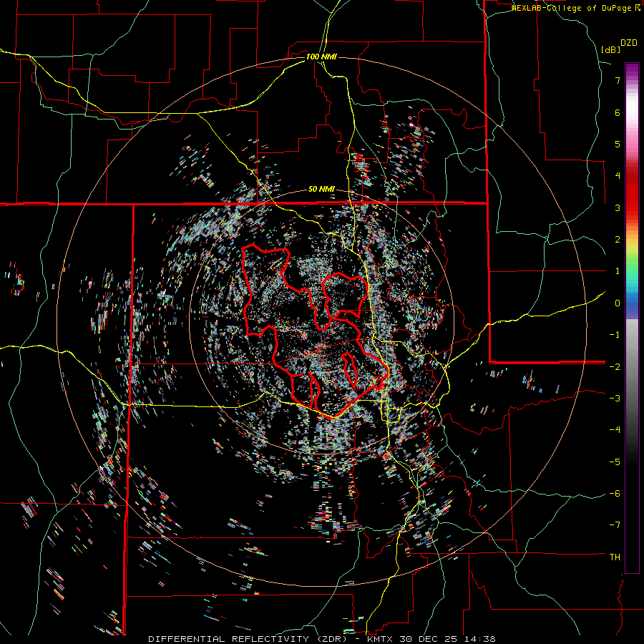Click the TH threshold label
Screen dimensions: 644x644
point(615,557)
